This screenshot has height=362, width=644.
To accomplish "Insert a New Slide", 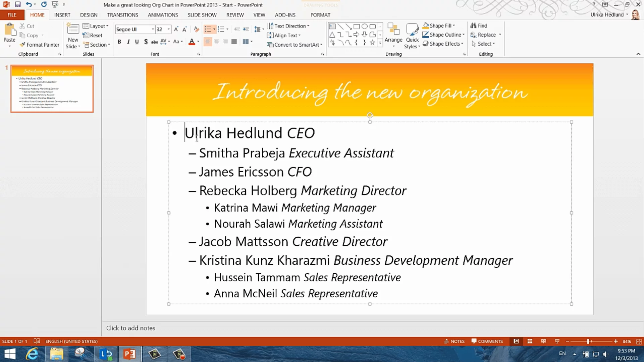I will (x=73, y=30).
